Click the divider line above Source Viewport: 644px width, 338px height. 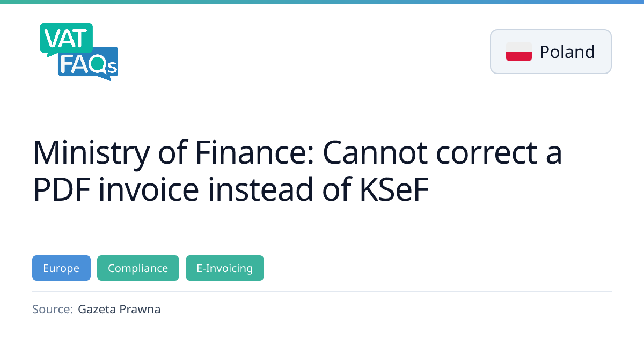[322, 292]
